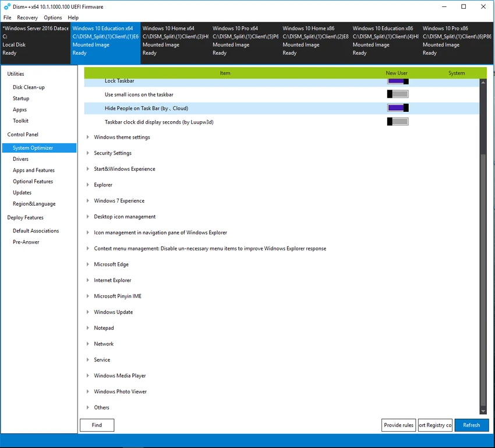
Task: Click the New User column header
Action: click(396, 73)
